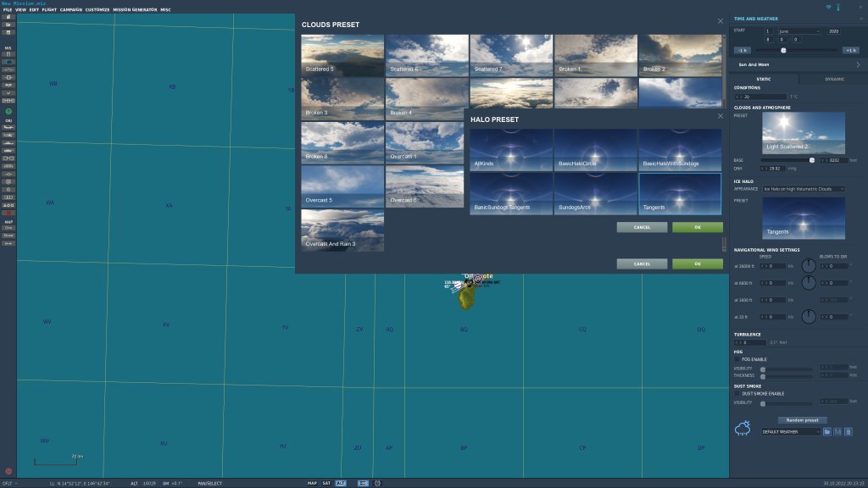Click the wind direction dial at 26000 ft
This screenshot has width=868, height=488.
pos(809,266)
